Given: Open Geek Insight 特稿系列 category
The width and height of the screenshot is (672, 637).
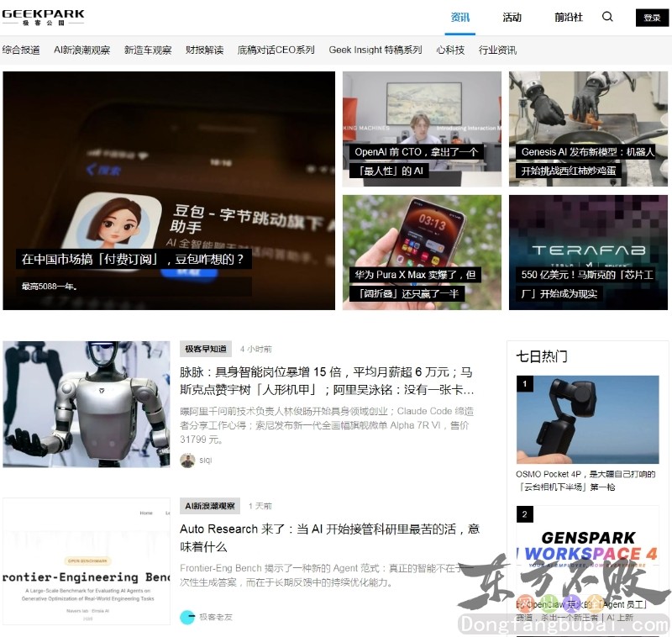Looking at the screenshot, I should (375, 50).
